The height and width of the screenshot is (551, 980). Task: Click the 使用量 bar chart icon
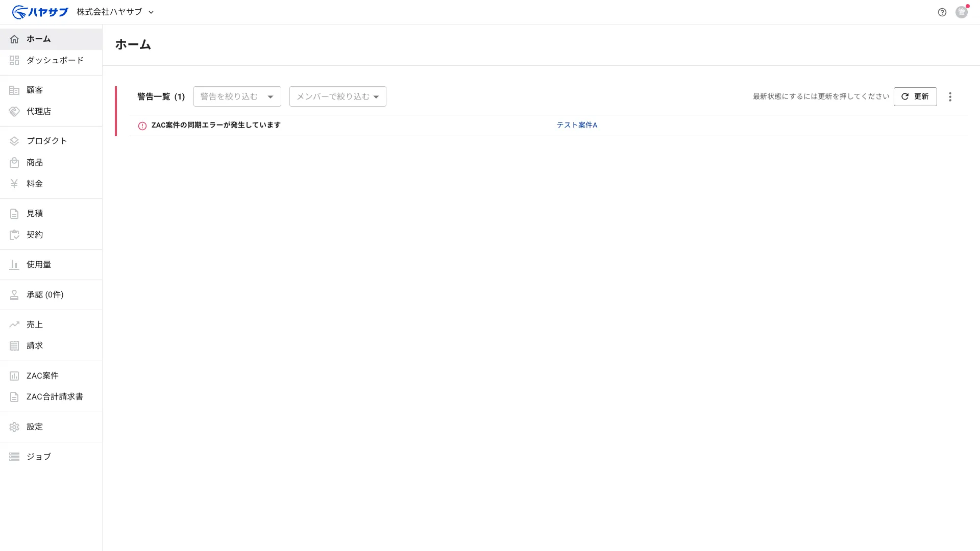(x=14, y=265)
